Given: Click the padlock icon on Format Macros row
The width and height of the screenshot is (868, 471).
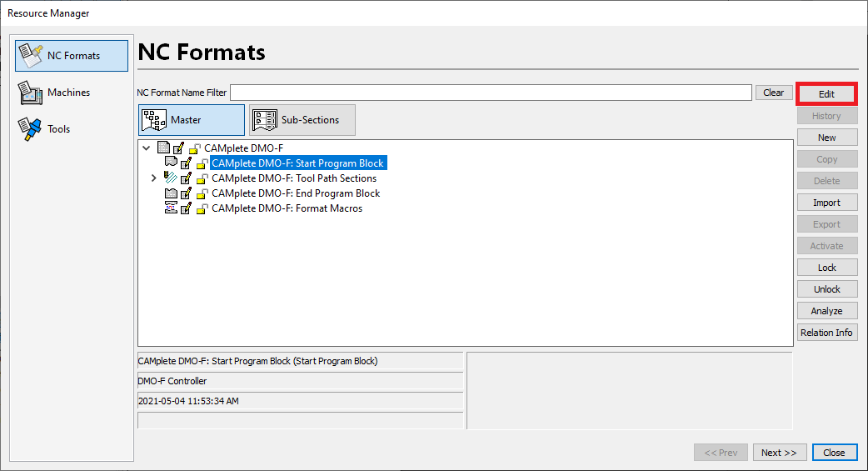Looking at the screenshot, I should pyautogui.click(x=202, y=208).
